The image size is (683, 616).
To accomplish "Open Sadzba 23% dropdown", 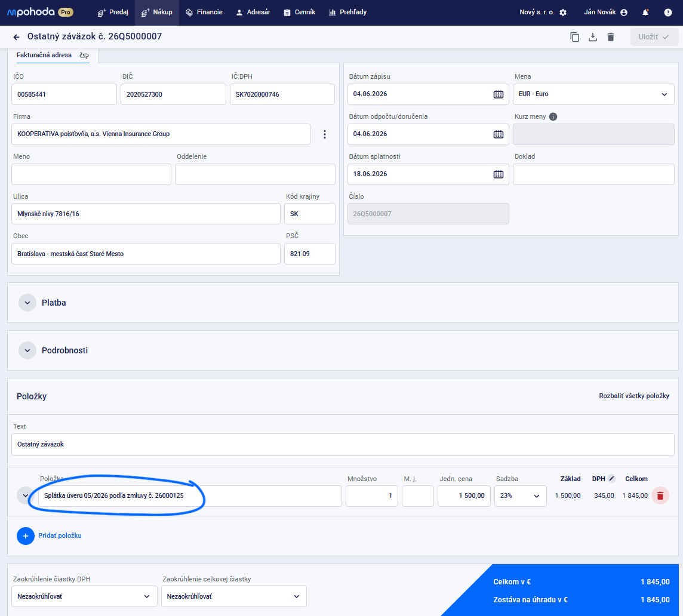I will pyautogui.click(x=520, y=496).
